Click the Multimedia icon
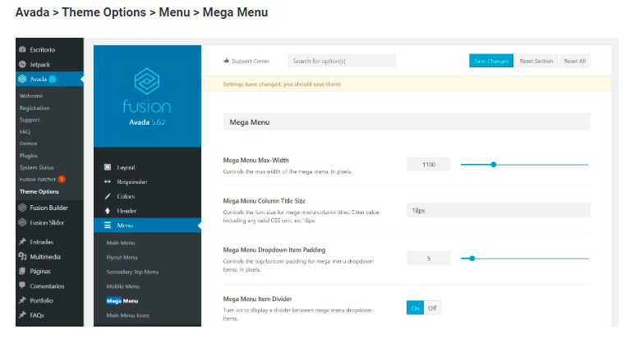 [23, 256]
